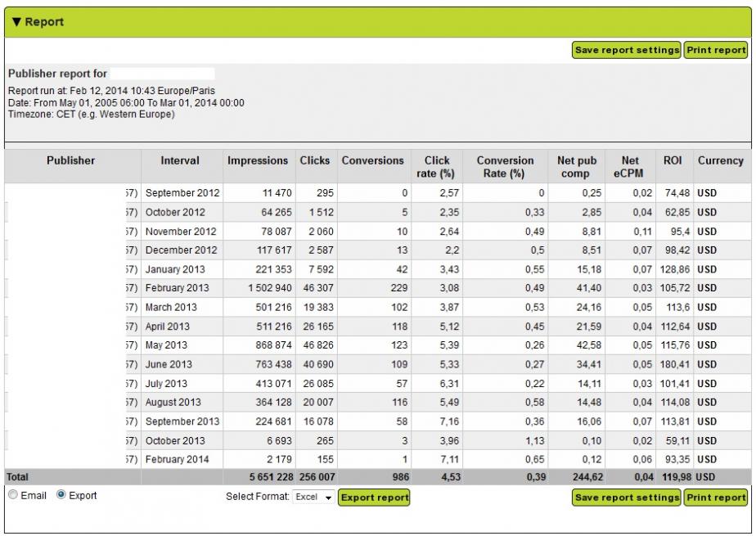This screenshot has height=536, width=756.
Task: Sort by Impressions column header
Action: coord(258,160)
